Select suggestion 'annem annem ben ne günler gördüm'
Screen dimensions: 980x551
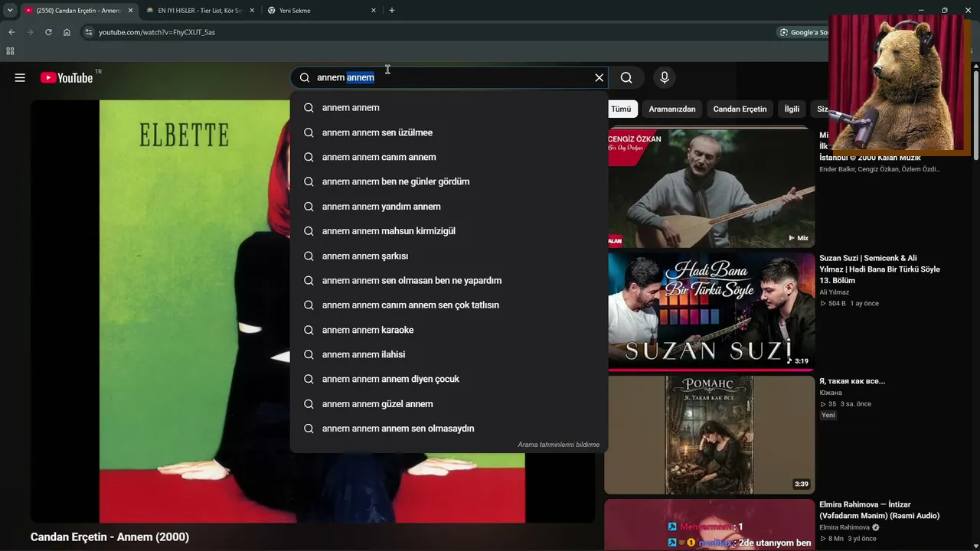pyautogui.click(x=449, y=181)
